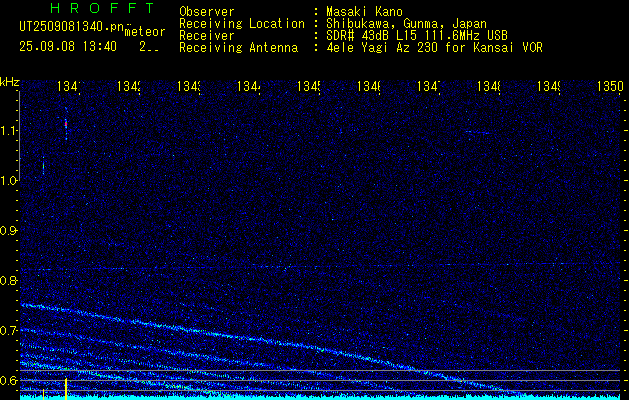Click the cyan noise band along bottom

pyautogui.click(x=321, y=397)
